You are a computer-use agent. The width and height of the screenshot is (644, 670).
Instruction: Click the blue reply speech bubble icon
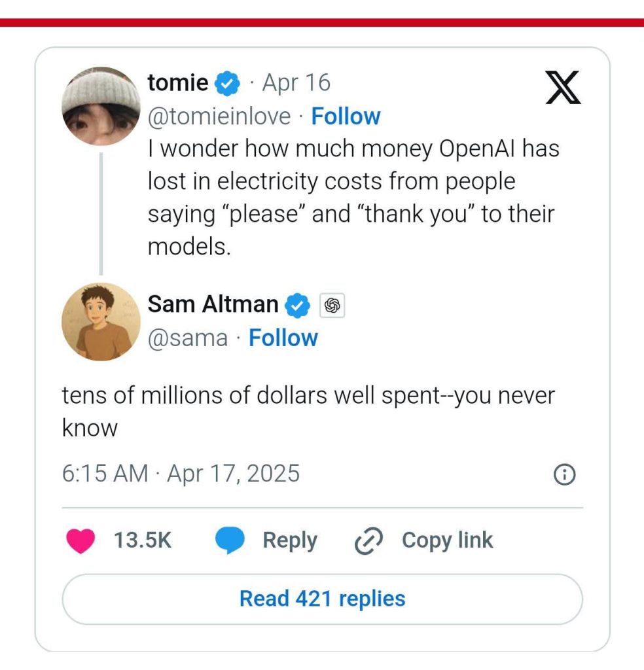tap(230, 540)
